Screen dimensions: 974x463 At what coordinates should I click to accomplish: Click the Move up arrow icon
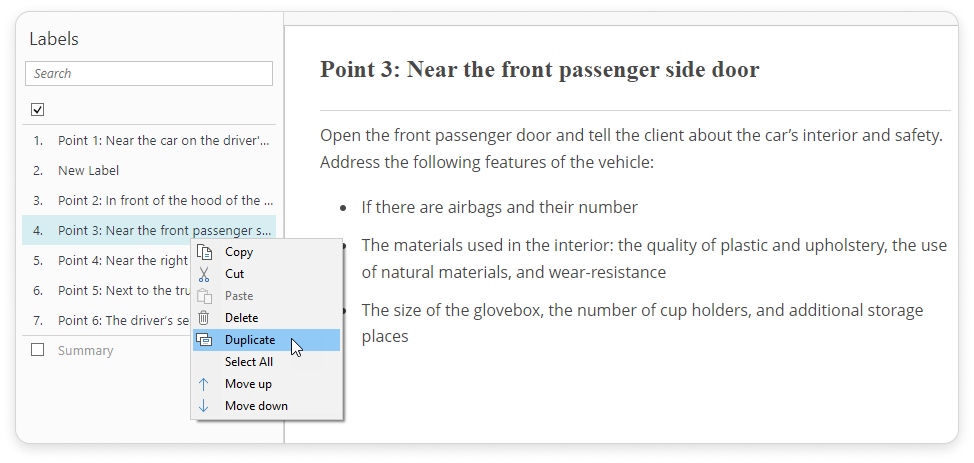coord(205,384)
